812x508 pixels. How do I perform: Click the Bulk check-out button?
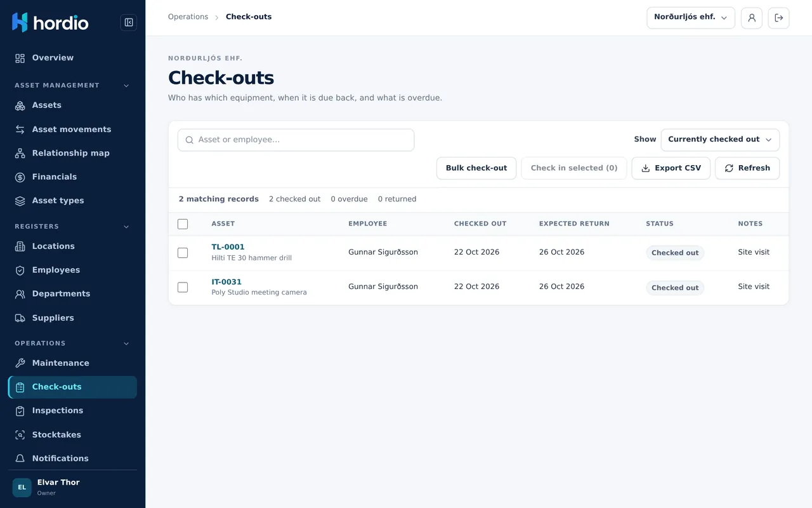476,168
